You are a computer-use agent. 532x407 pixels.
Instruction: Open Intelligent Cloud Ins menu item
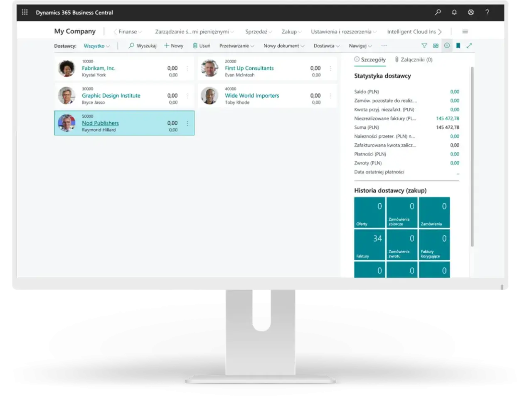coord(411,32)
